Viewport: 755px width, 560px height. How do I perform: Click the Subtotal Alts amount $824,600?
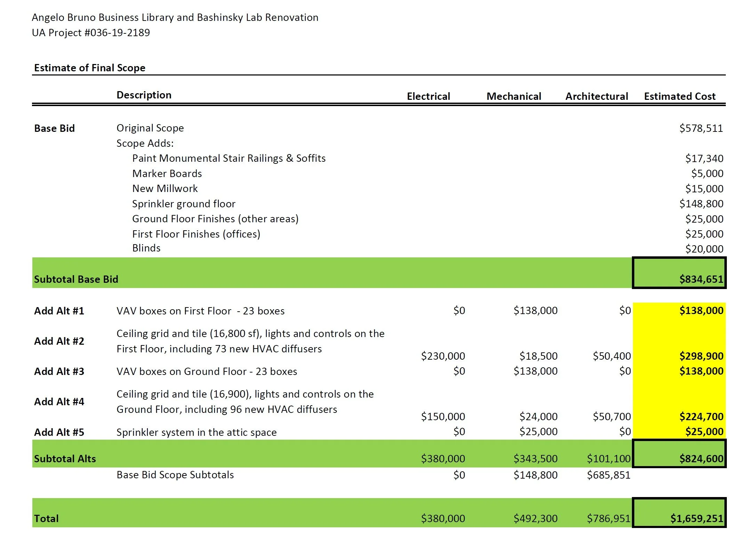(x=701, y=458)
